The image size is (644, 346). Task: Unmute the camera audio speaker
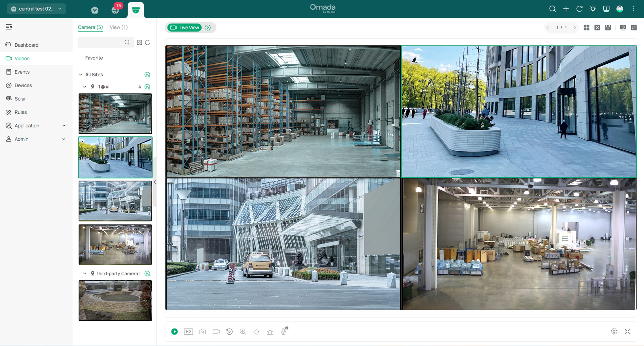pos(256,332)
